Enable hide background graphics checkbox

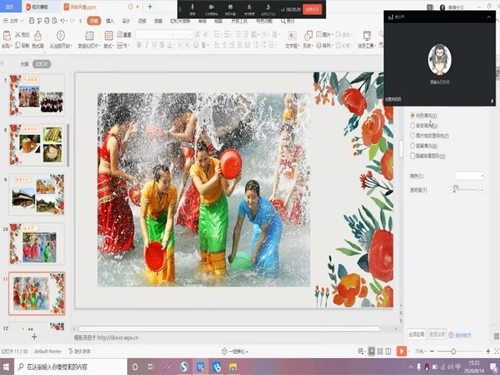pyautogui.click(x=413, y=156)
